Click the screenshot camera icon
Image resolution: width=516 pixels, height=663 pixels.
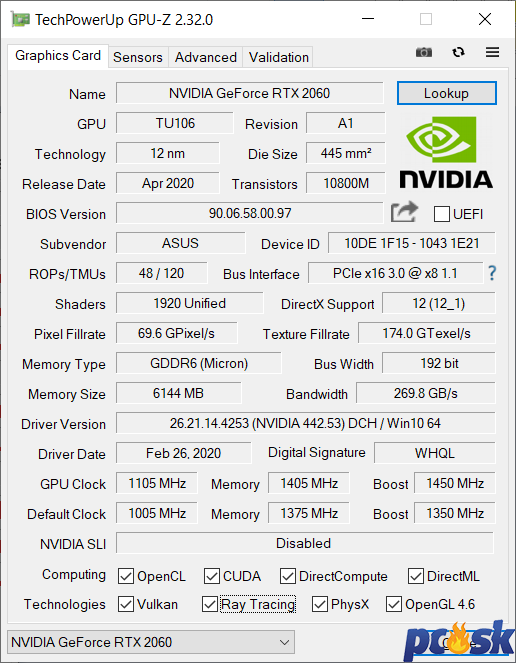coord(424,52)
